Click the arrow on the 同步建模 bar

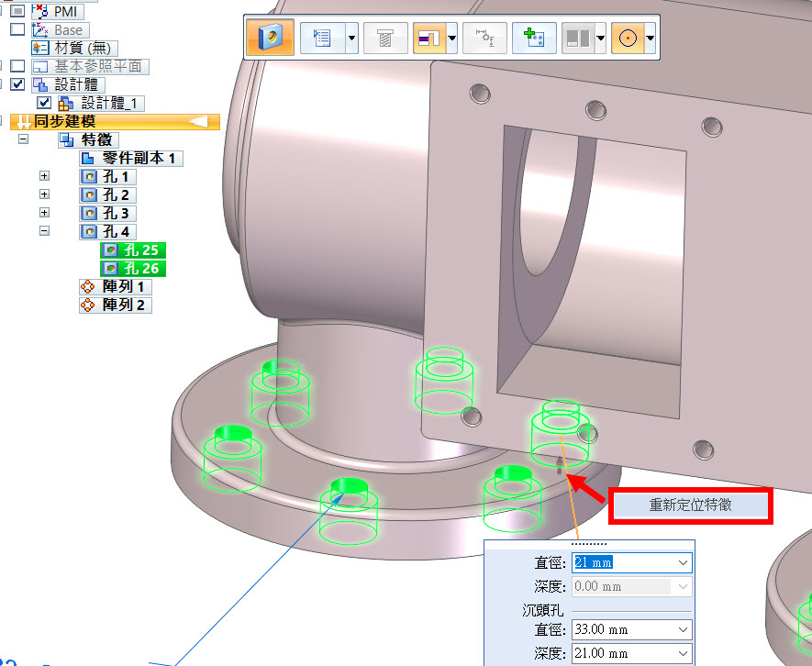(x=198, y=122)
